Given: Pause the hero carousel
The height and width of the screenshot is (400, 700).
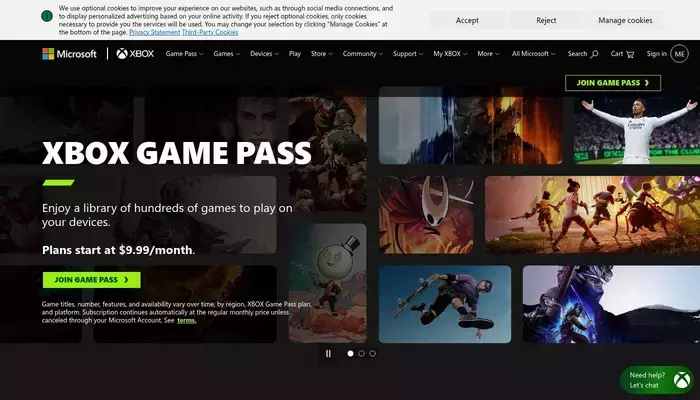Looking at the screenshot, I should 329,354.
